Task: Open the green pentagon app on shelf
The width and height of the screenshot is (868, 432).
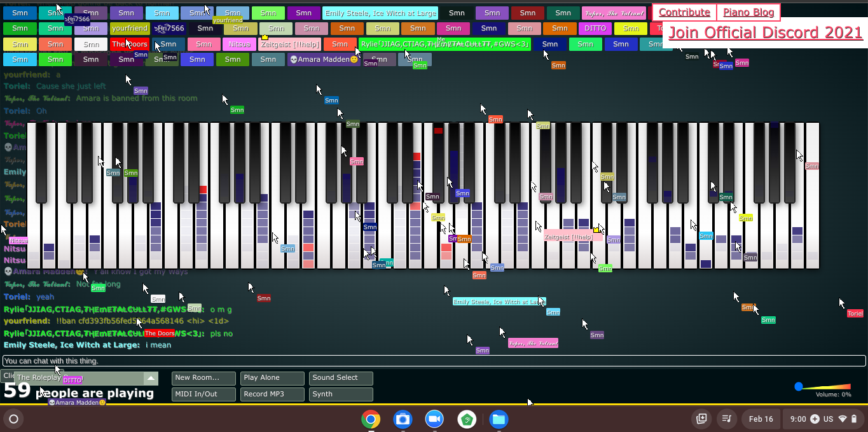Action: [467, 419]
